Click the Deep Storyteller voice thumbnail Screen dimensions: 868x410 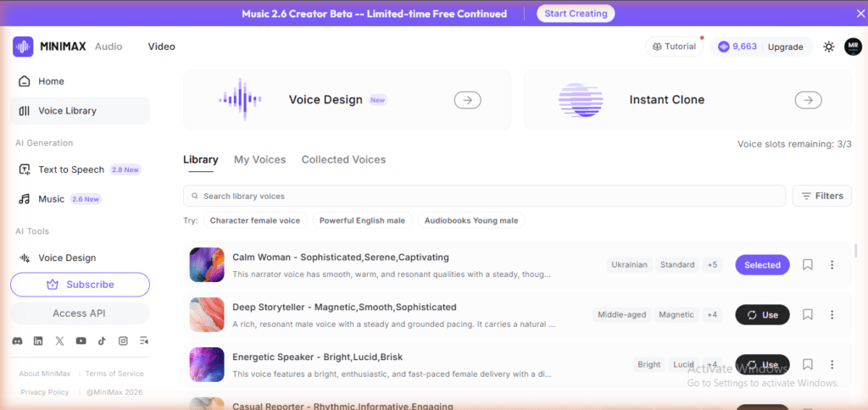(x=207, y=315)
